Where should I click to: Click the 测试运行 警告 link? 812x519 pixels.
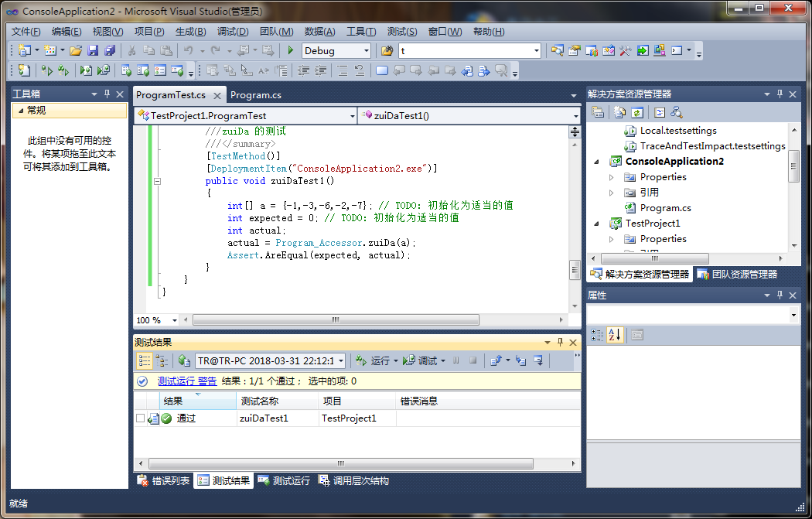(187, 381)
